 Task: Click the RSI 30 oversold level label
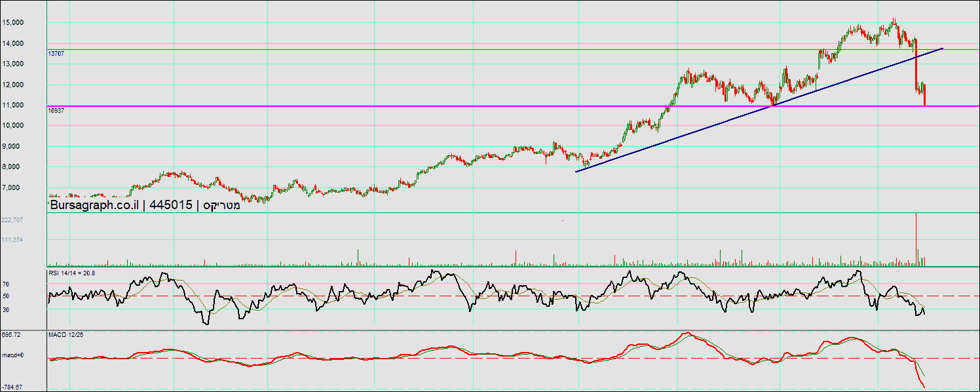tap(6, 309)
